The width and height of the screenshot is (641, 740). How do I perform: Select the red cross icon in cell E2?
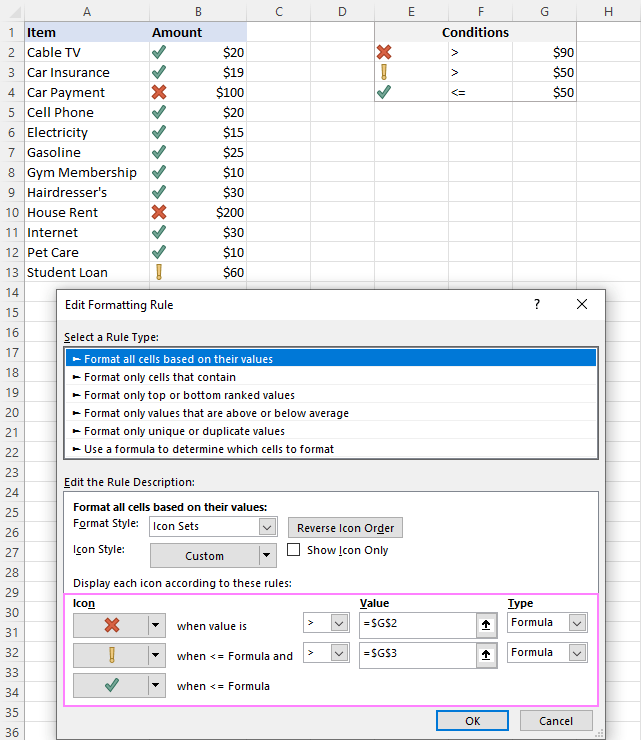coord(384,52)
